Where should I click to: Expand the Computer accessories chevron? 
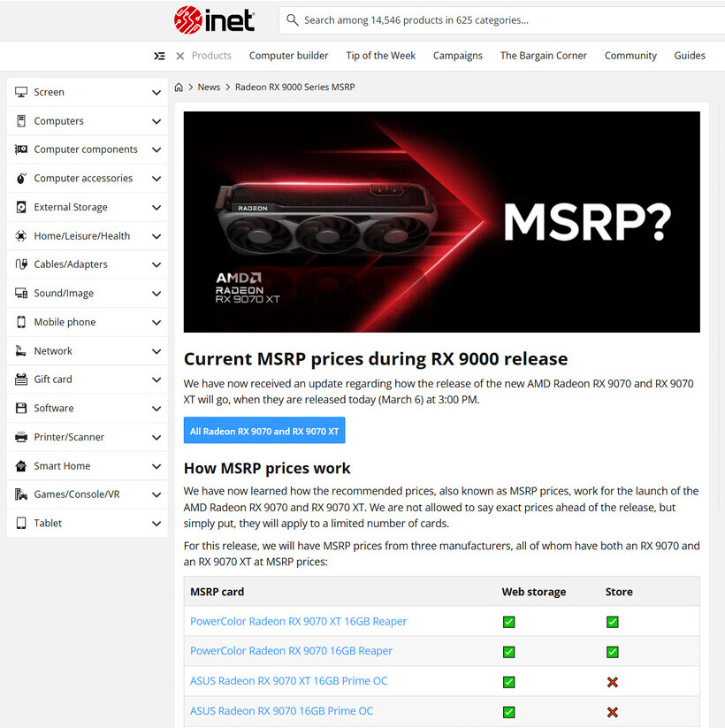pos(156,179)
